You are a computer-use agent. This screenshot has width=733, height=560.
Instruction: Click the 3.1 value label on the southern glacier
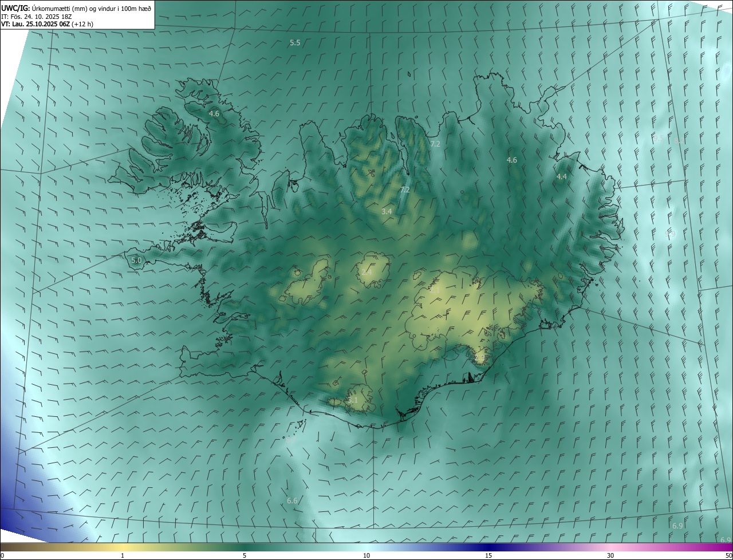pos(352,400)
